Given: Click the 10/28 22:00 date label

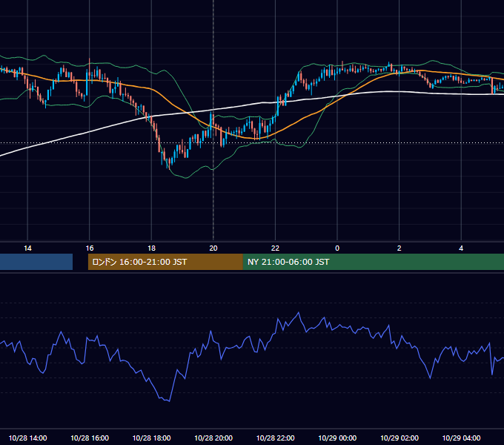Looking at the screenshot, I should click(x=275, y=438).
